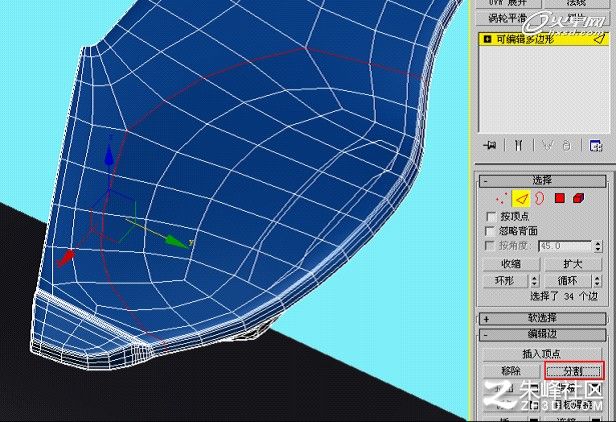This screenshot has height=422, width=616.
Task: Click Make Unique icon below modifier stack
Action: point(547,146)
